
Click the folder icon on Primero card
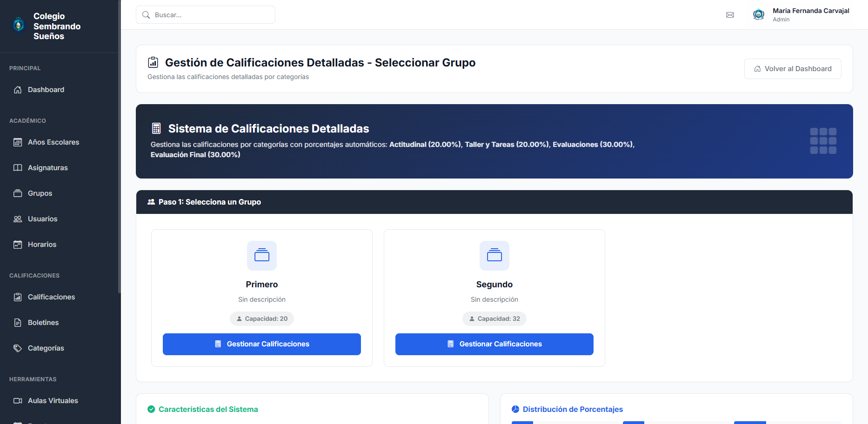click(x=262, y=255)
